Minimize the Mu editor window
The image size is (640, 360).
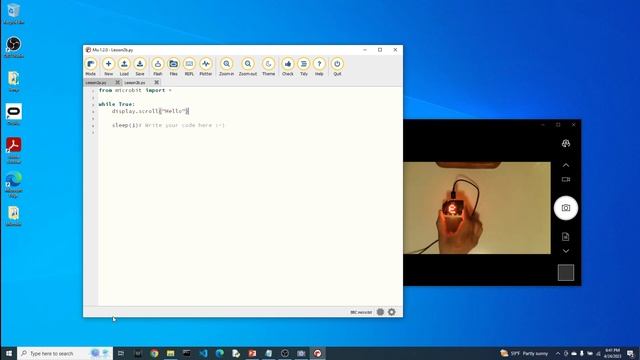[x=365, y=50]
